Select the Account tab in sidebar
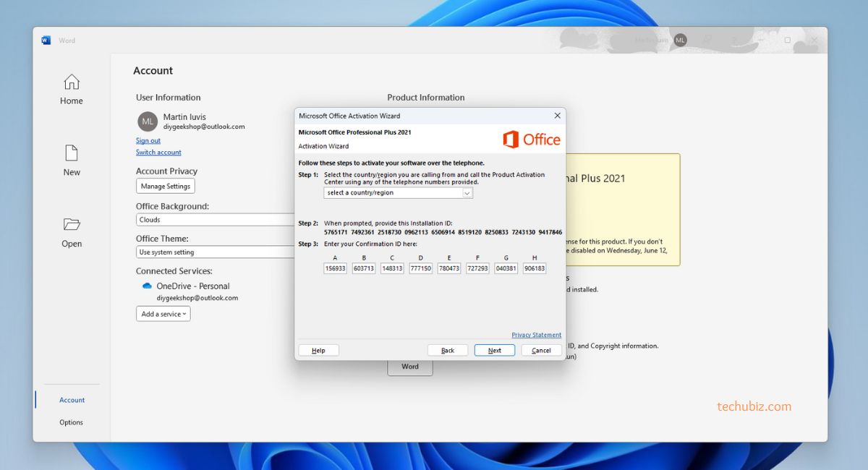Viewport: 868px width, 470px height. [72, 400]
